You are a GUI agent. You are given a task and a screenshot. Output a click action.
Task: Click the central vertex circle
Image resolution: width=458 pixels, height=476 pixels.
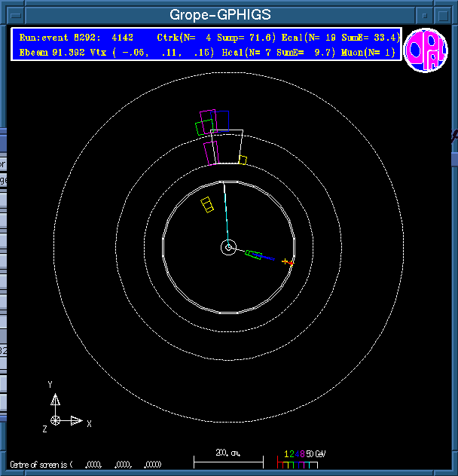(x=228, y=247)
